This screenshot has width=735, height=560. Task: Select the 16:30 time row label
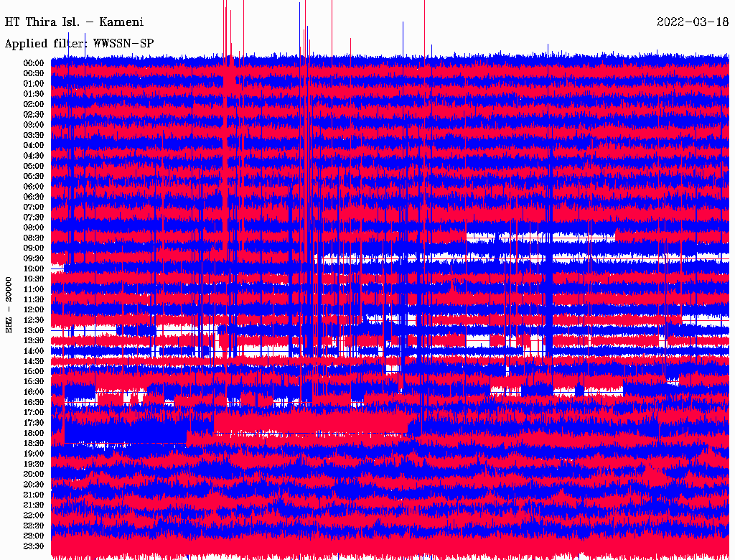[x=34, y=403]
